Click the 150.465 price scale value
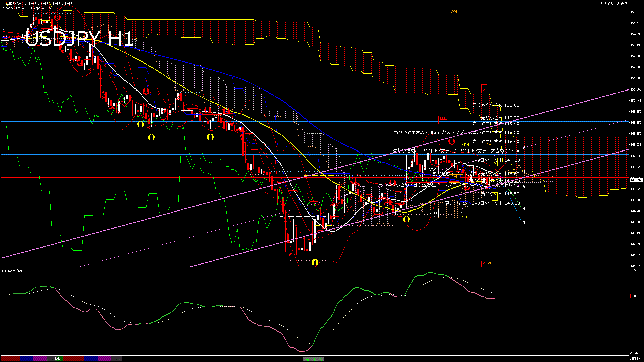This screenshot has height=362, width=644. (x=636, y=100)
